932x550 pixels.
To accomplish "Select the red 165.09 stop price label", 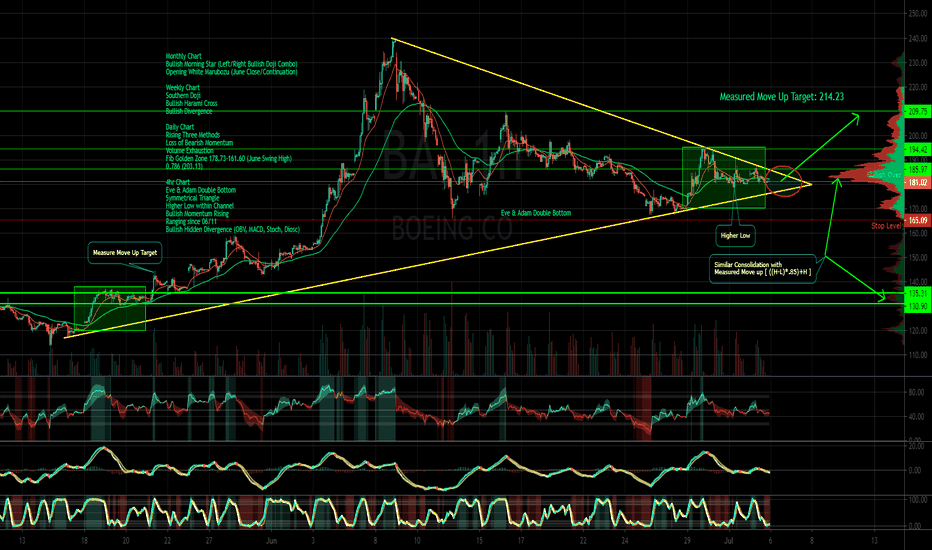I will (x=917, y=221).
